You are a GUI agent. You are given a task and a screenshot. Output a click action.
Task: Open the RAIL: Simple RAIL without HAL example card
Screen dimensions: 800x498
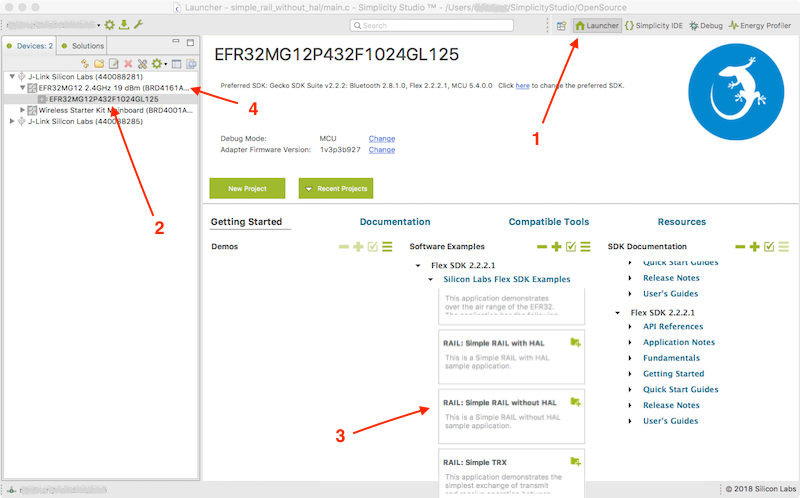511,416
